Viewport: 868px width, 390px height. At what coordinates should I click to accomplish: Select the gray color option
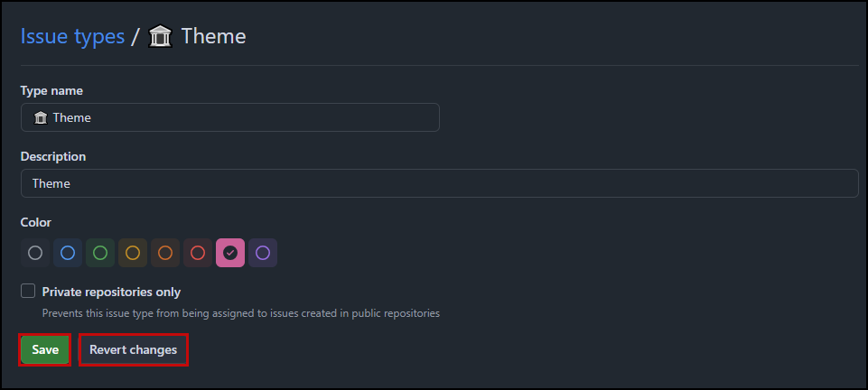coord(35,253)
